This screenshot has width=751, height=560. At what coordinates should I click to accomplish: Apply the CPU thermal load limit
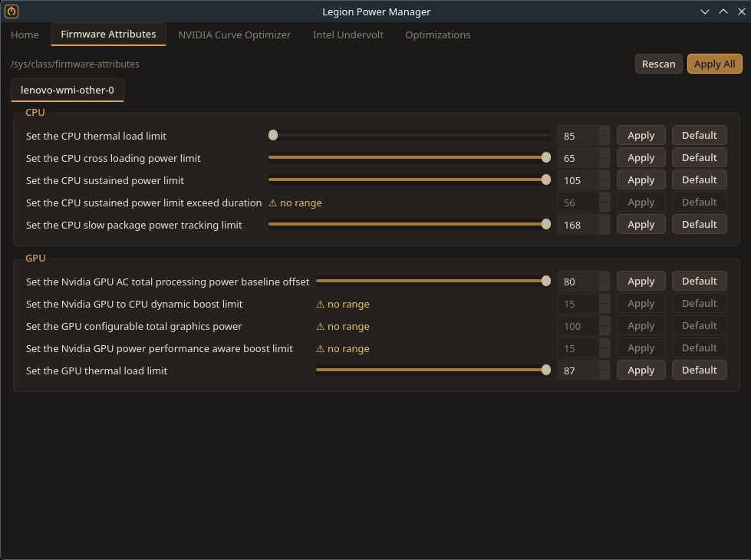click(641, 136)
